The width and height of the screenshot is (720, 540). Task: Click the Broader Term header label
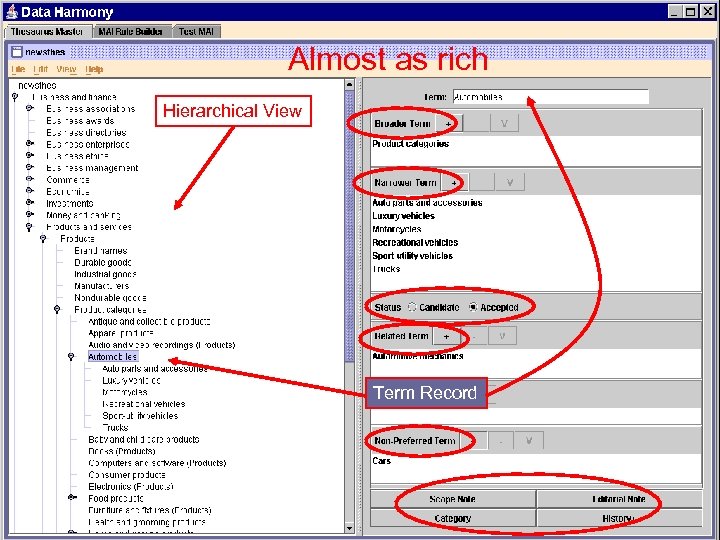click(x=403, y=124)
